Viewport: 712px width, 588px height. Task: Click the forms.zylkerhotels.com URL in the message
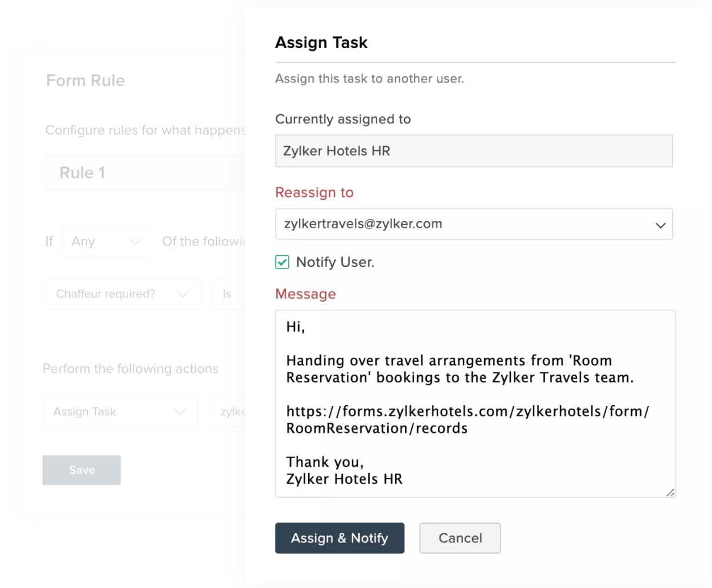tap(467, 419)
